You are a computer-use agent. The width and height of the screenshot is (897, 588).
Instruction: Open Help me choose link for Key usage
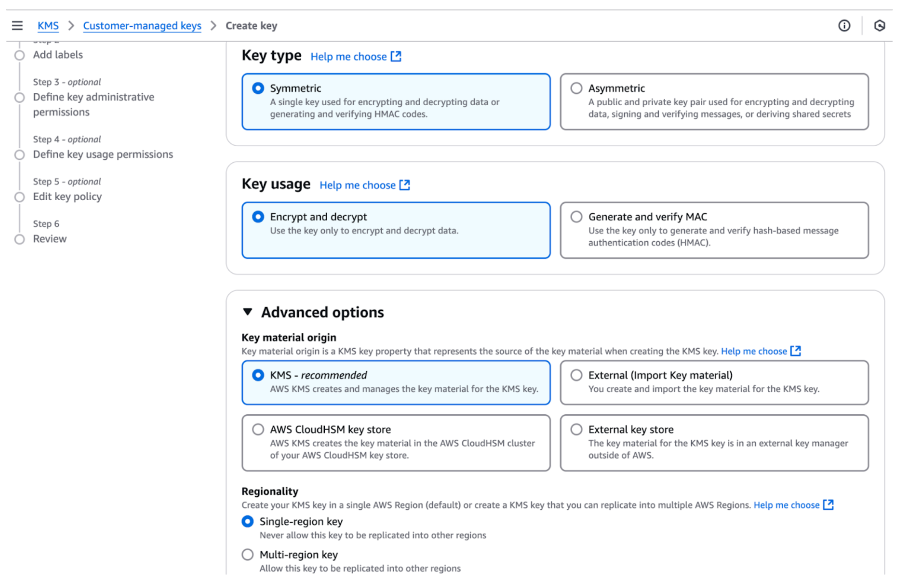(358, 185)
